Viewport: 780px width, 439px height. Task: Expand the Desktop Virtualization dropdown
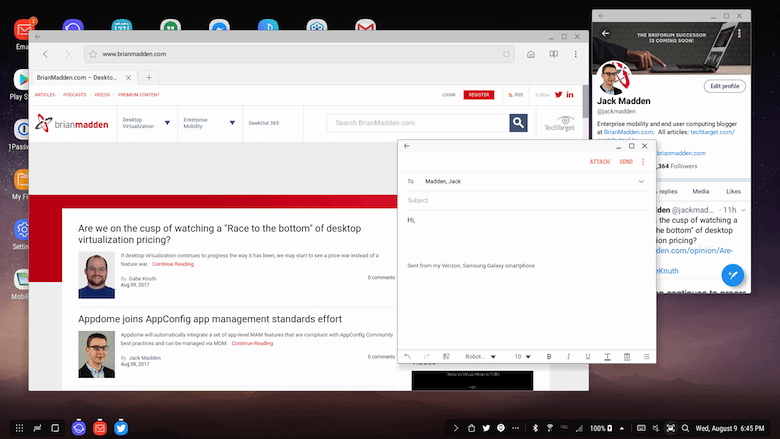pyautogui.click(x=164, y=123)
